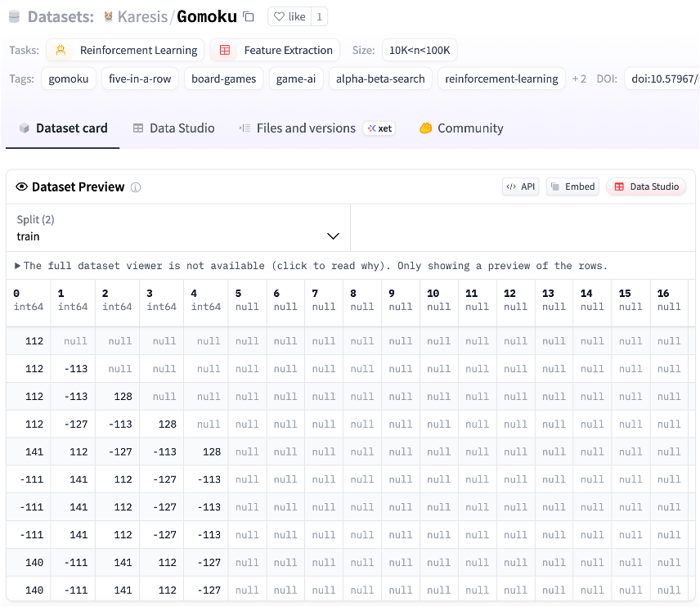Switch to the Data Studio tab
The width and height of the screenshot is (700, 607).
pyautogui.click(x=173, y=128)
